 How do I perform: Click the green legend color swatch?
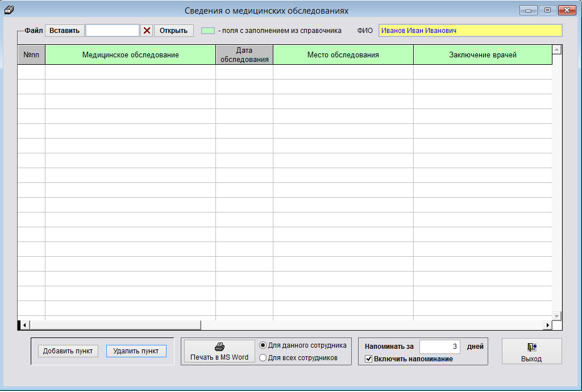[x=208, y=31]
